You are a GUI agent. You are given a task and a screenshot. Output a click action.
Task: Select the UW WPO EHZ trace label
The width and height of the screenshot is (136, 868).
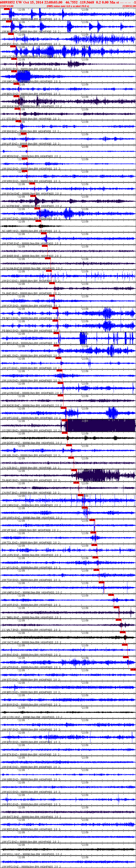[31, 418]
